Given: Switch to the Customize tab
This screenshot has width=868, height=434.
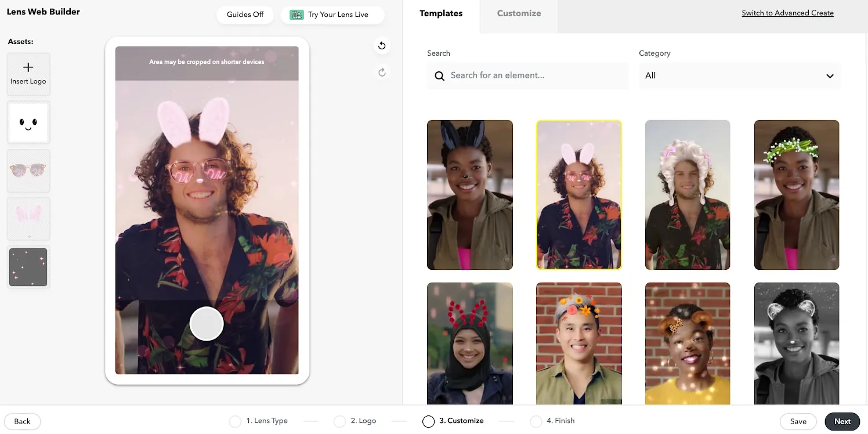Looking at the screenshot, I should point(519,13).
